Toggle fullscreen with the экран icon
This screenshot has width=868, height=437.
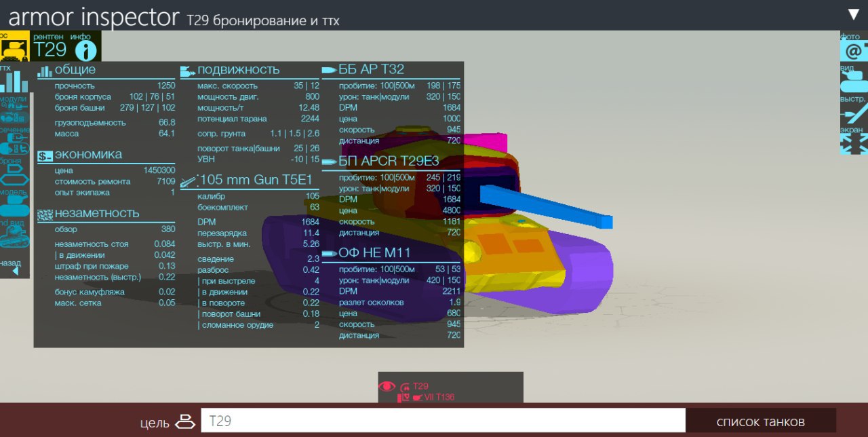tap(854, 143)
